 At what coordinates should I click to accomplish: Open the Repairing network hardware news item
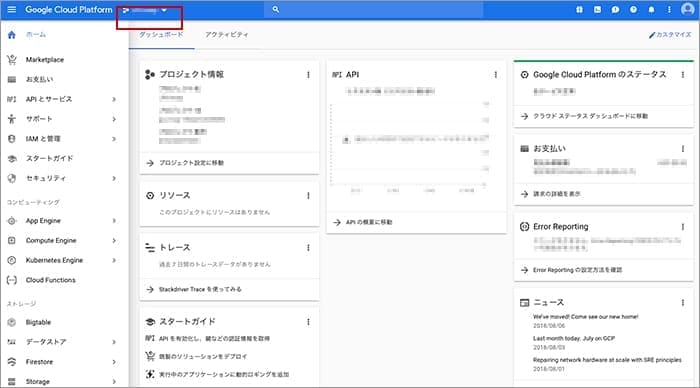coord(607,360)
